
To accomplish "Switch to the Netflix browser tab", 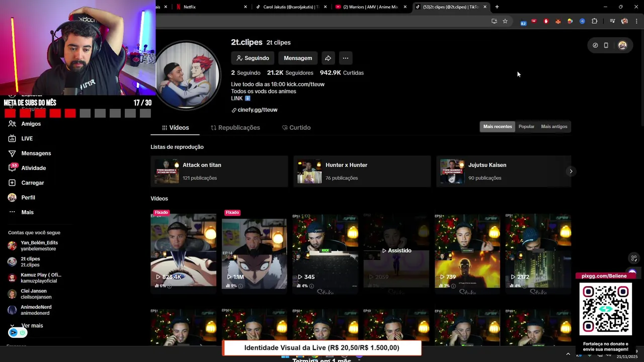I will (211, 7).
